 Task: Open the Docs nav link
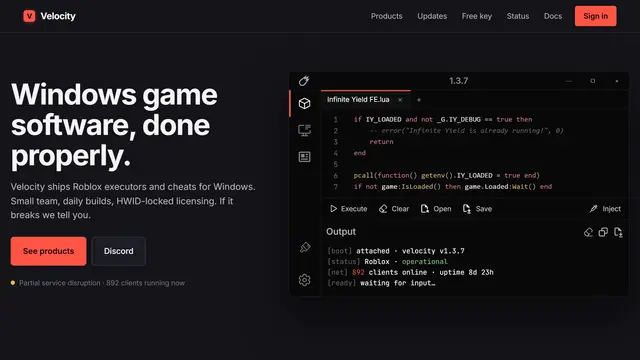pos(553,16)
